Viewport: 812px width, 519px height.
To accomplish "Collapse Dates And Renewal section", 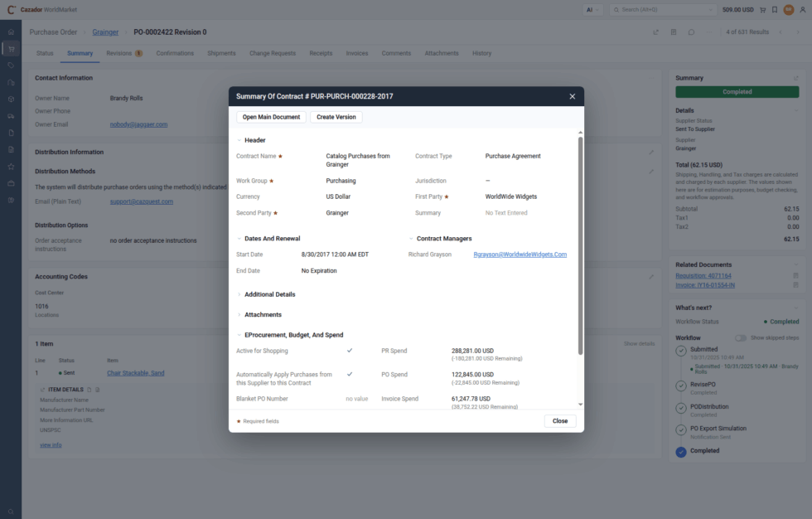I will 239,239.
